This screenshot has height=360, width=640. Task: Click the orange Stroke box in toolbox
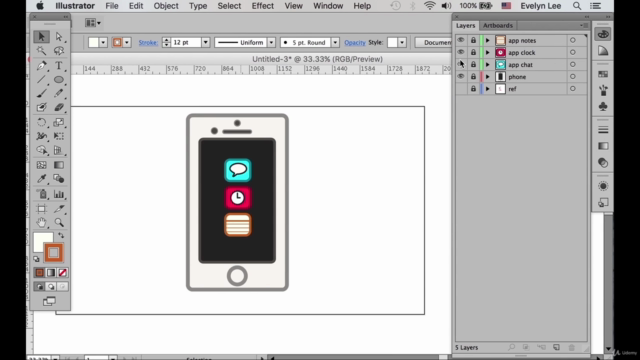click(53, 253)
